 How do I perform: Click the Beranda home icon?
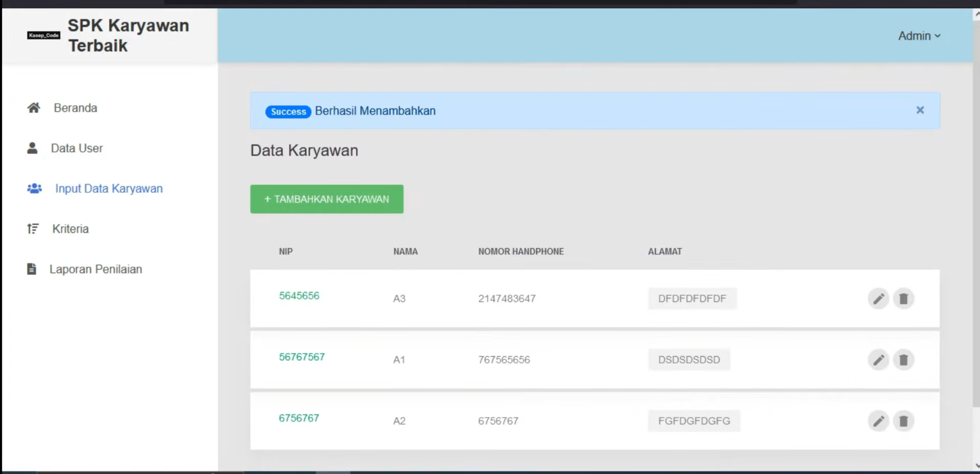[x=34, y=108]
